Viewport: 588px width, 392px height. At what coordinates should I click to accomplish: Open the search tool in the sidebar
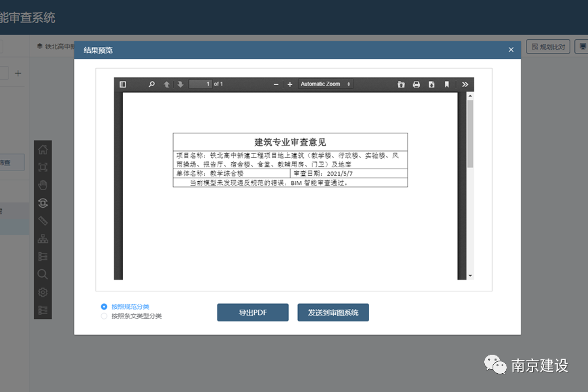point(42,274)
